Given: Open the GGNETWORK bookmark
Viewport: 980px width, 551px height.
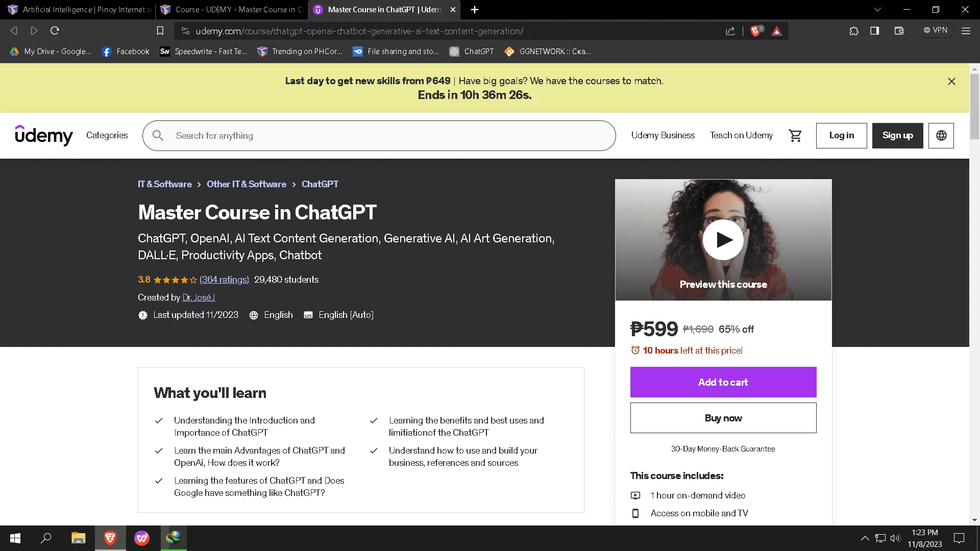Looking at the screenshot, I should point(548,52).
